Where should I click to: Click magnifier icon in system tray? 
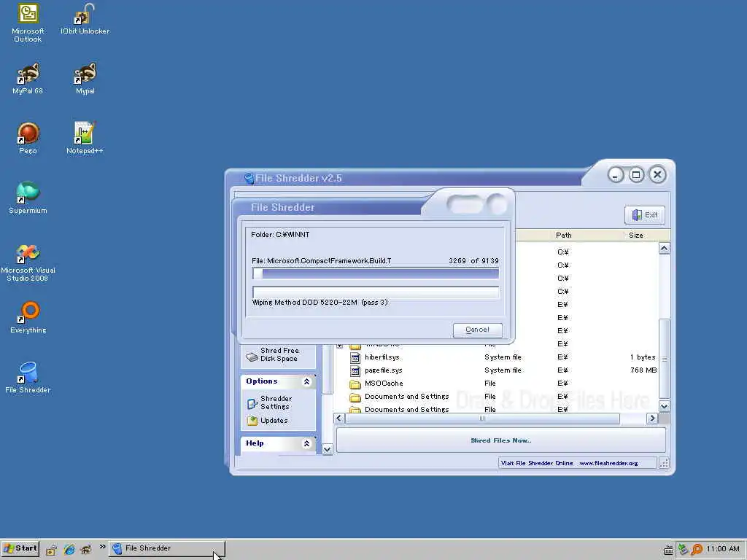pos(697,550)
